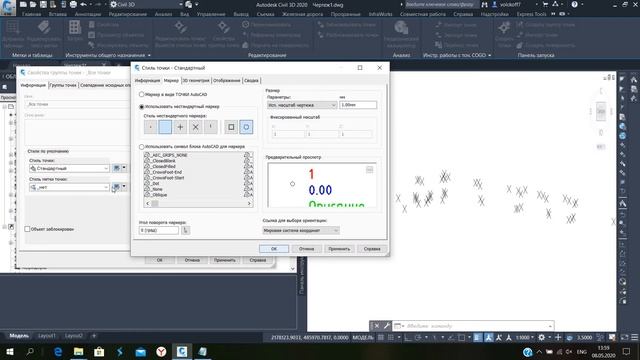Click the New drawing quick access icon
Viewport: 640px width, 360px height.
[x=23, y=4]
